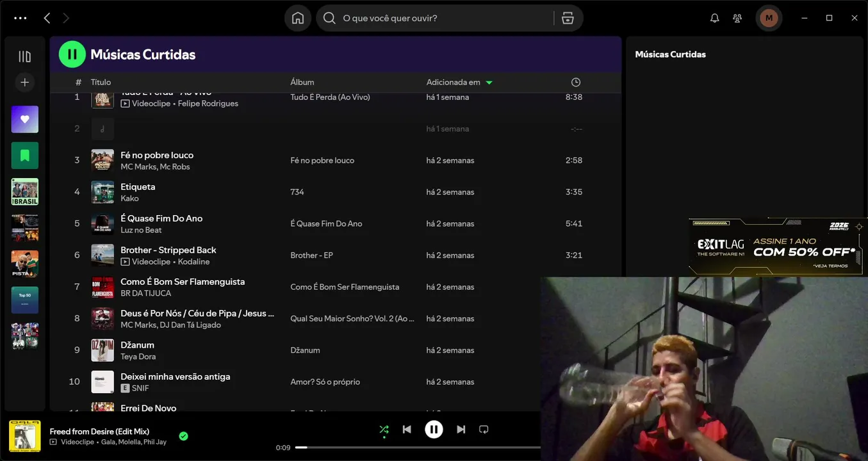Select track 'Džanum' title
Viewport: 868px width, 461px height.
[x=138, y=345]
